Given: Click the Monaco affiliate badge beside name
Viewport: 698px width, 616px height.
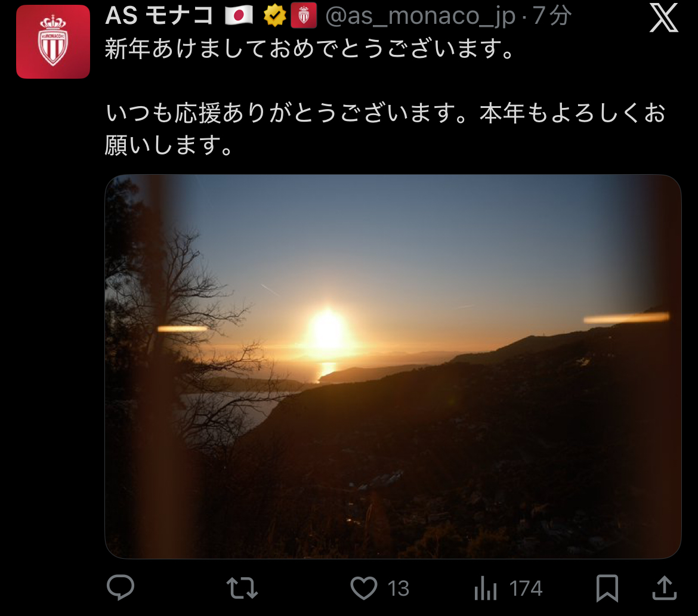Looking at the screenshot, I should 304,15.
